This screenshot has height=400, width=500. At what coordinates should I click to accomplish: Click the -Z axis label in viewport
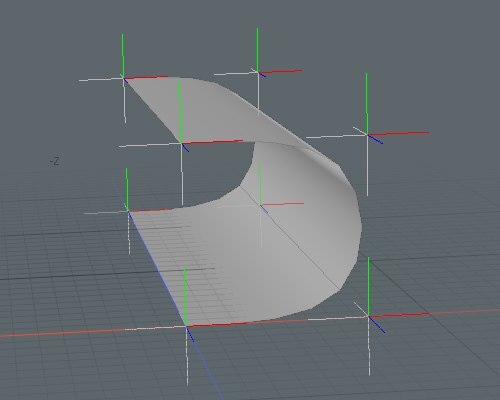pos(55,162)
